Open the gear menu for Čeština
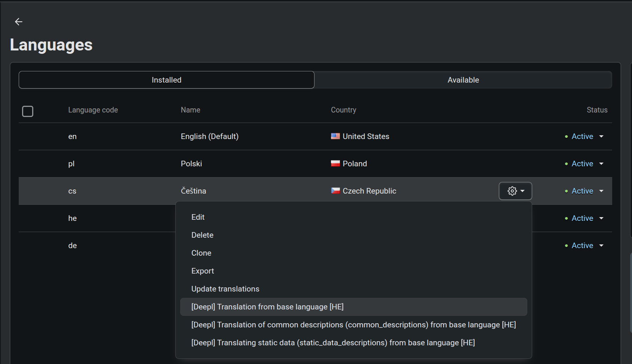The image size is (632, 364). (x=515, y=191)
